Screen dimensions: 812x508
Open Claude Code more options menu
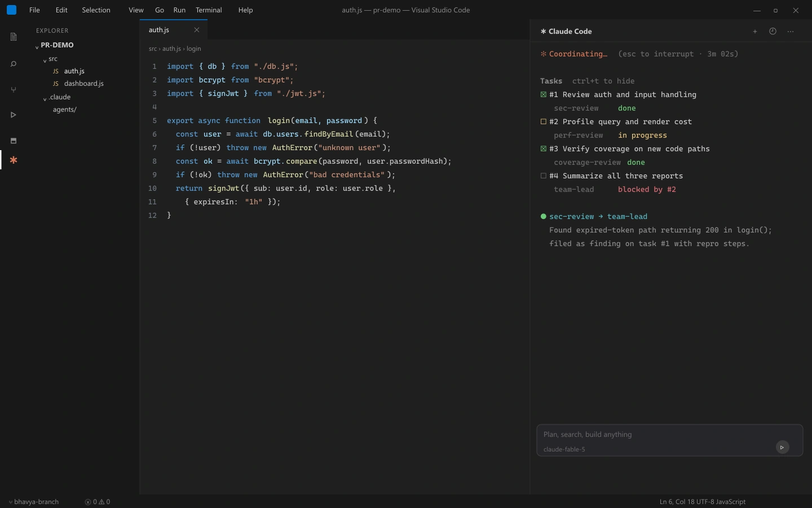point(791,32)
